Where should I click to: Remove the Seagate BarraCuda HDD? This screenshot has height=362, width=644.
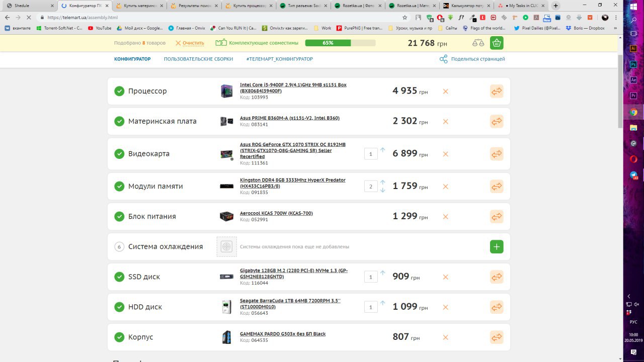[445, 307]
